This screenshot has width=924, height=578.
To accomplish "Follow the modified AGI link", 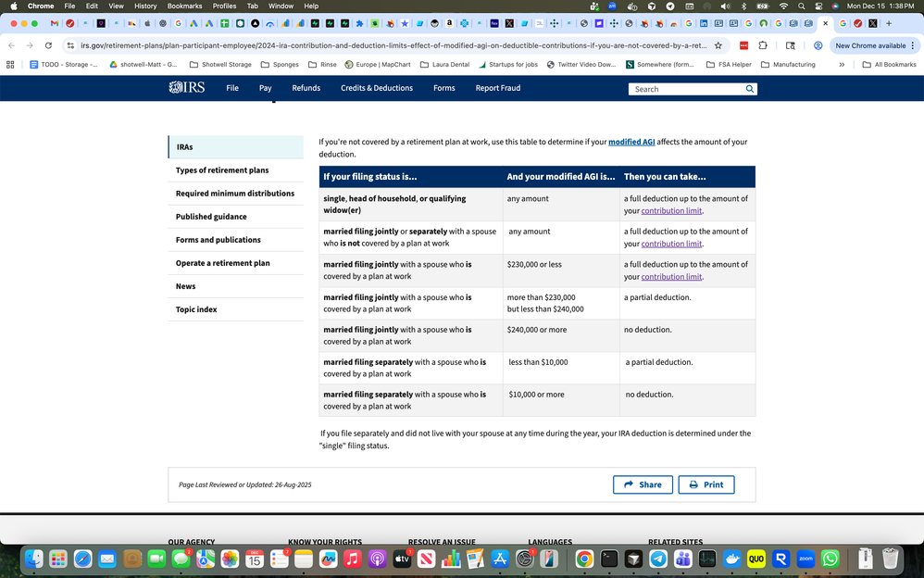I will click(x=631, y=142).
